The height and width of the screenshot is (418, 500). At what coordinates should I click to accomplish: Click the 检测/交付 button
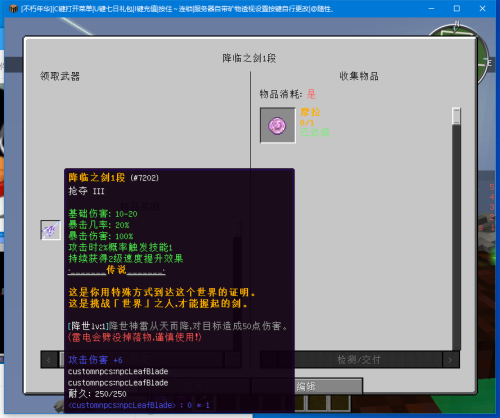[359, 360]
